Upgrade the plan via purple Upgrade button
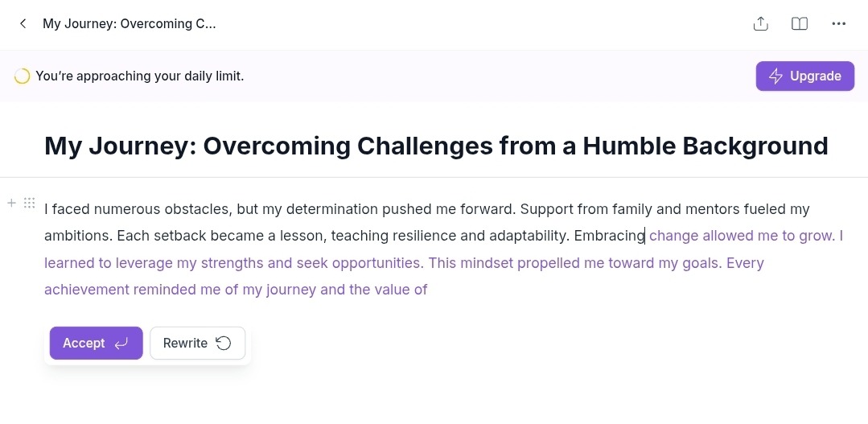 pyautogui.click(x=805, y=76)
